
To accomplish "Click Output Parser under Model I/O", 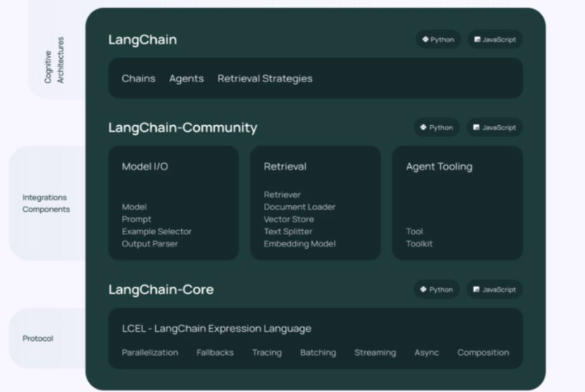I will 150,243.
